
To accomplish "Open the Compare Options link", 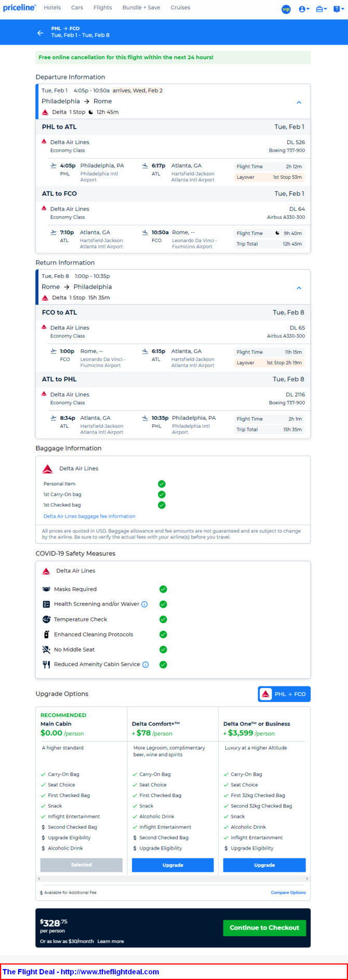I will pos(288,893).
